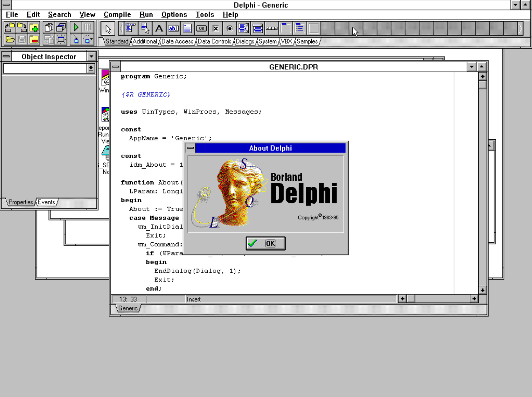Click the Object Inspector combo box field
Screen dimensions: 532x397
point(45,68)
